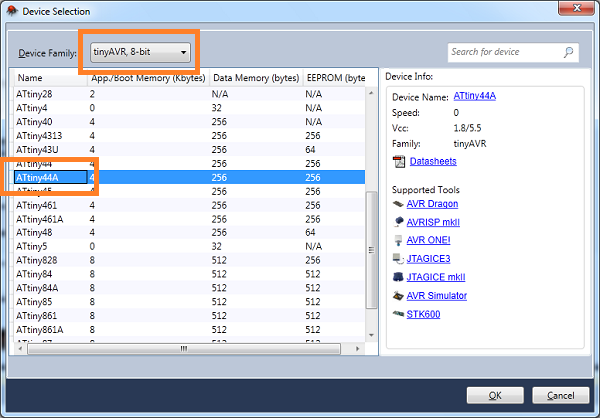Click the device list scroll up arrow
Viewport: 600px width, 418px height.
coord(371,93)
